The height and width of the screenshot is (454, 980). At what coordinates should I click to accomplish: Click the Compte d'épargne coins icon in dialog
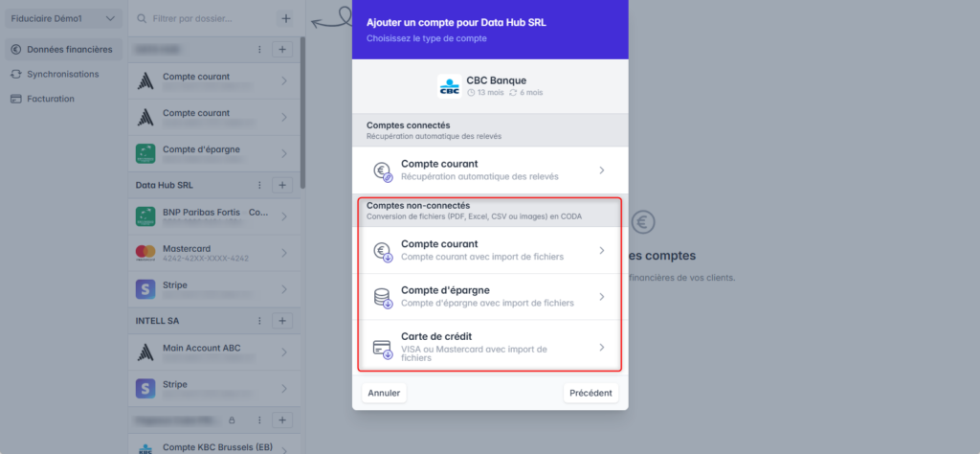(382, 297)
